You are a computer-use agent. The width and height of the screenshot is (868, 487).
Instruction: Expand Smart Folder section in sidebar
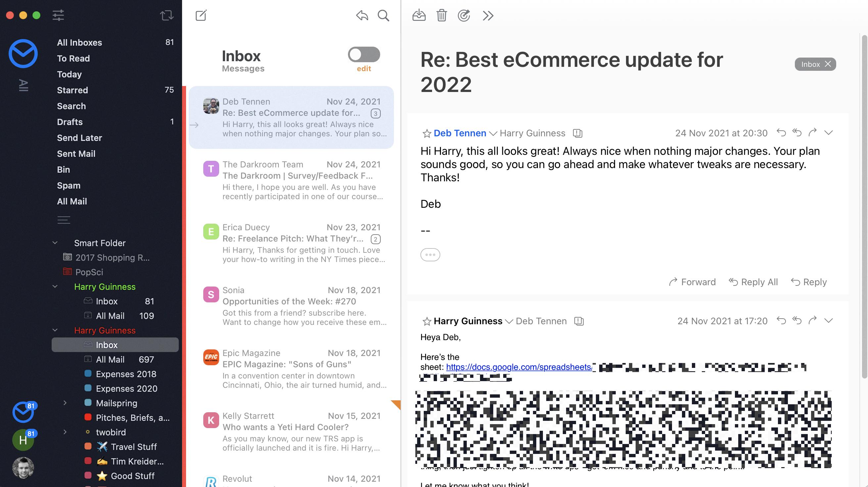click(x=54, y=243)
